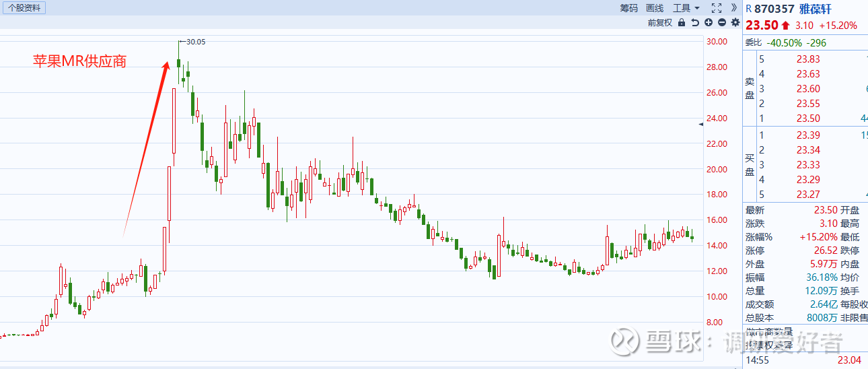The height and width of the screenshot is (369, 868).
Task: Zoom out chart with minus icon
Action: pyautogui.click(x=722, y=22)
